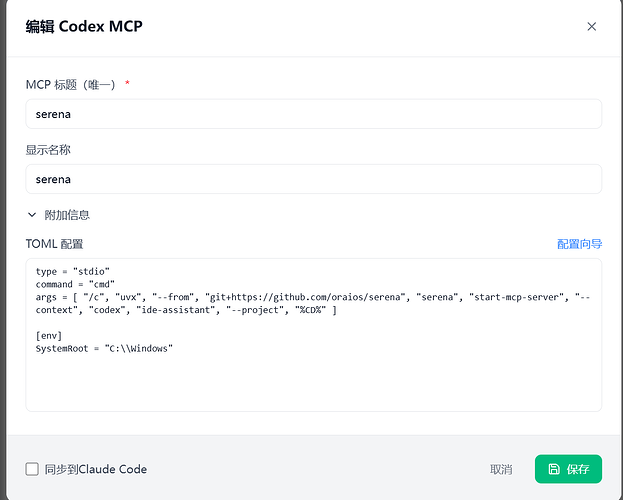Click the command = "cmd" line
The width and height of the screenshot is (623, 500).
75,284
